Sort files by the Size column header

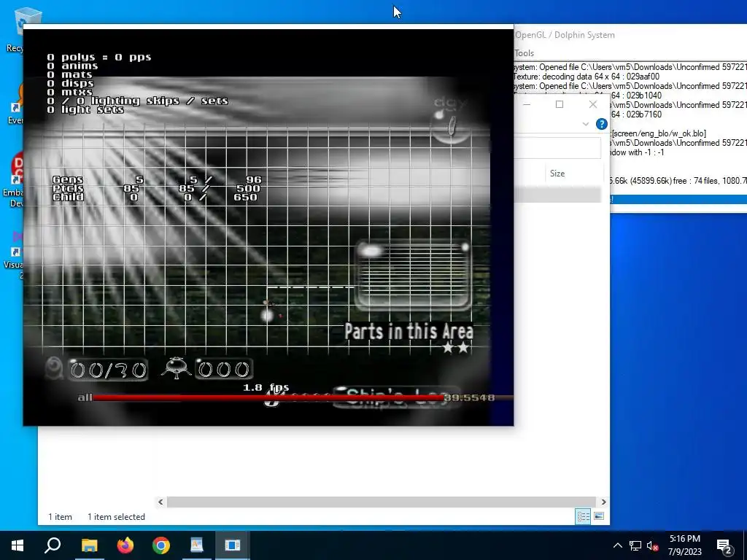(574, 174)
